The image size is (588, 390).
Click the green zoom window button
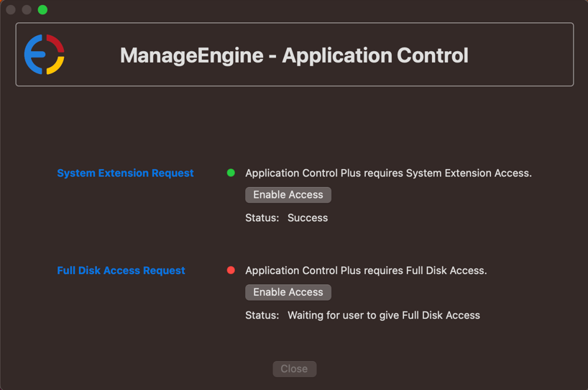tap(42, 9)
